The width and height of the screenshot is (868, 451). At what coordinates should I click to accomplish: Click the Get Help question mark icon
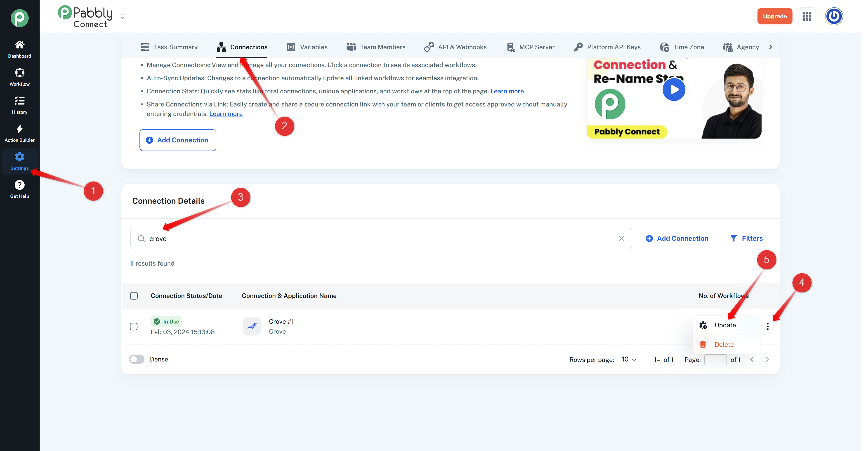[19, 185]
